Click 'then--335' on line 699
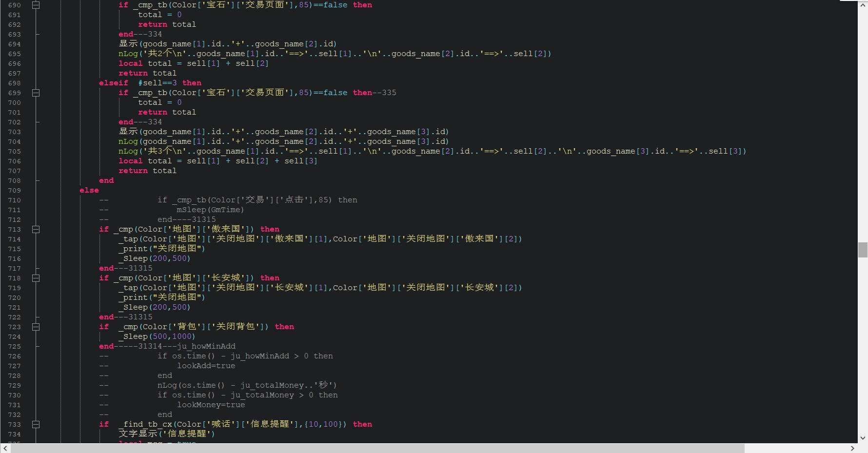Screen dimensions: 868x453 pos(375,93)
